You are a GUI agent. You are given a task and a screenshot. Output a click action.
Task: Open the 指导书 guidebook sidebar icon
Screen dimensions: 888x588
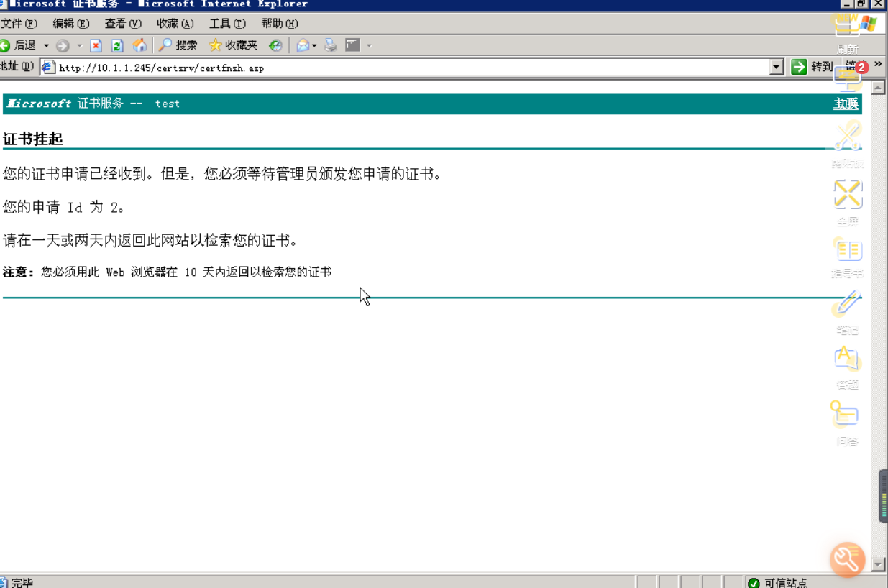(848, 259)
